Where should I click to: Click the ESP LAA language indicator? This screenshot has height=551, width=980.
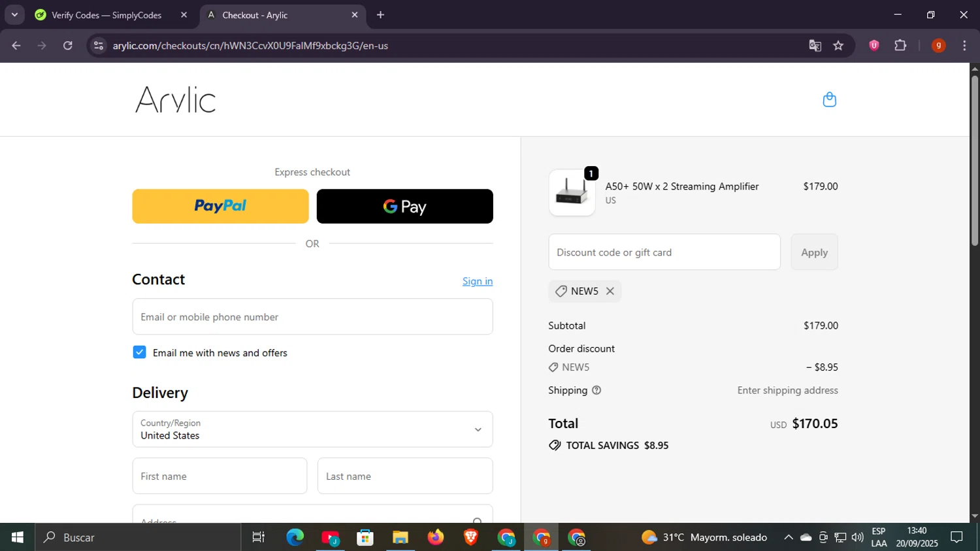point(879,537)
